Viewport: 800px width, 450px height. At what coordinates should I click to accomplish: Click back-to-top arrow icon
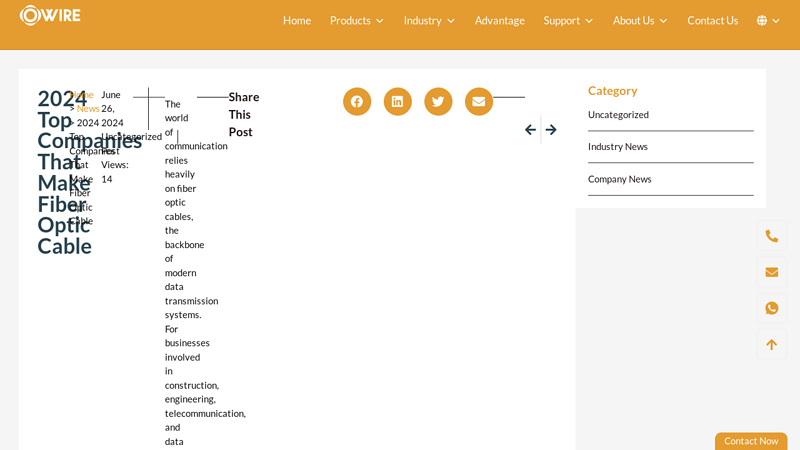pos(771,344)
